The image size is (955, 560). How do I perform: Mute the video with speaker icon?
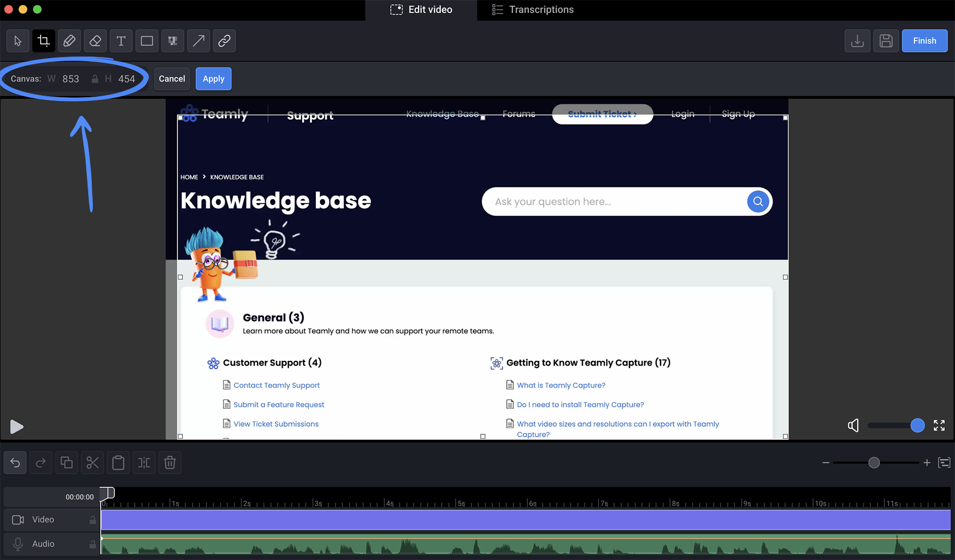(x=853, y=425)
